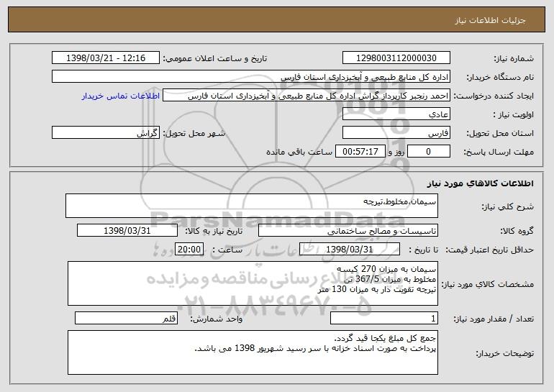Image resolution: width=554 pixels, height=392 pixels.
Task: Click the section heading اطلاعات کالاهاي مورد نیاز
Action: point(480,183)
